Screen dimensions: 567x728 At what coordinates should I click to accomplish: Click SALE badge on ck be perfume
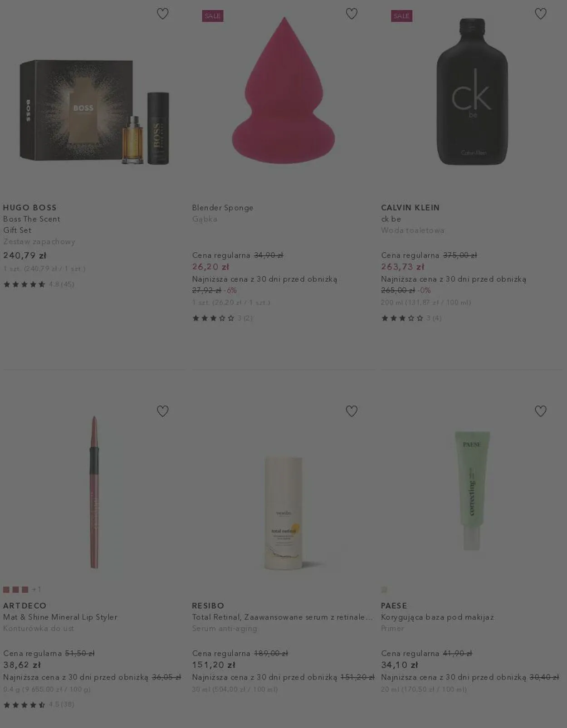point(401,16)
